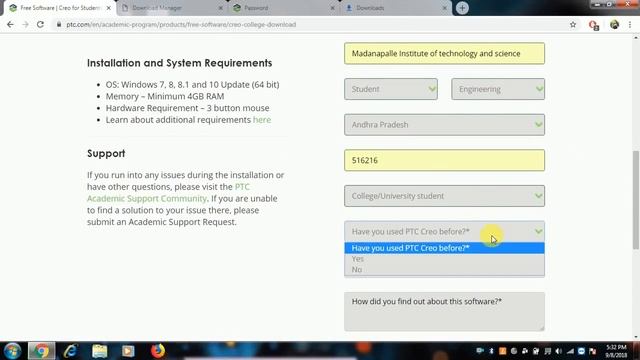Launch Internet Explorer from the taskbar
The image size is (640, 360).
pos(70,351)
